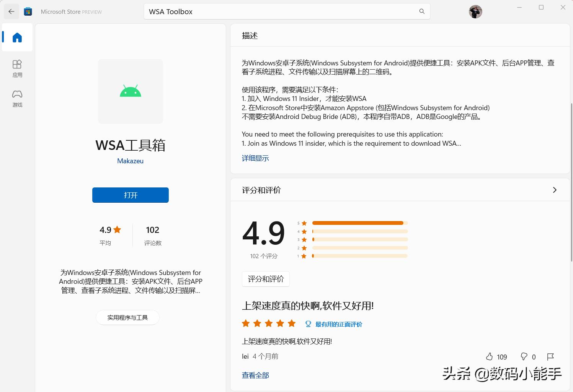Click the back arrow navigation icon
Viewport: 573px width, 392px height.
(11, 11)
